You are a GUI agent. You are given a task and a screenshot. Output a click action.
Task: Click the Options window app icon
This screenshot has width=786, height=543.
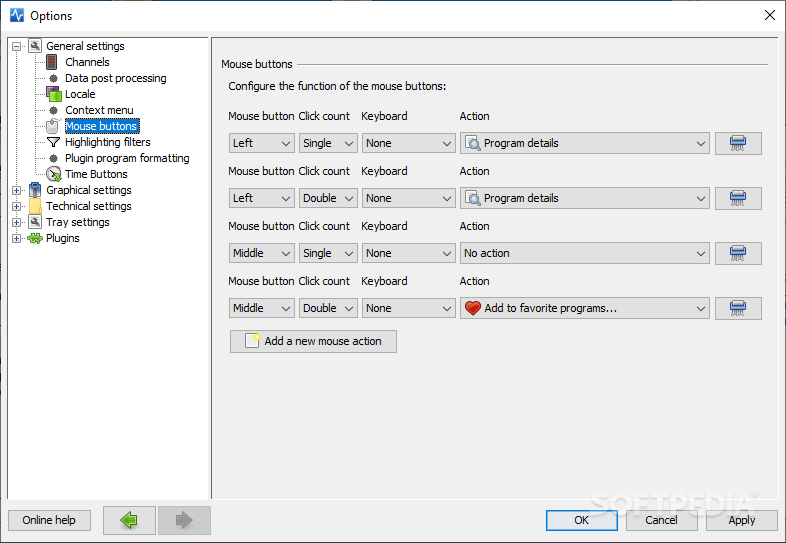pyautogui.click(x=17, y=15)
